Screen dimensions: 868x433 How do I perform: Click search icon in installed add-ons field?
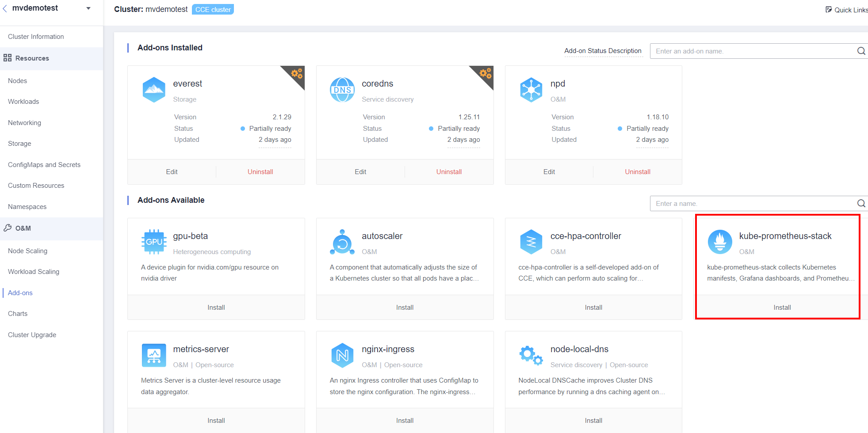[x=860, y=51]
